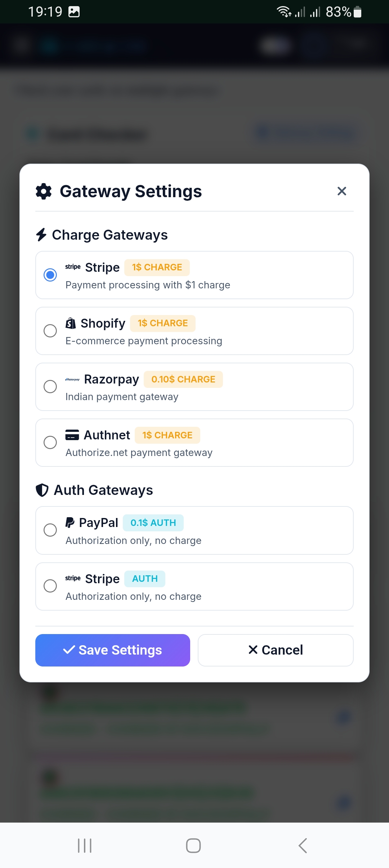Click the Razorpay logo icon
Viewport: 389px width, 868px height.
pos(72,379)
